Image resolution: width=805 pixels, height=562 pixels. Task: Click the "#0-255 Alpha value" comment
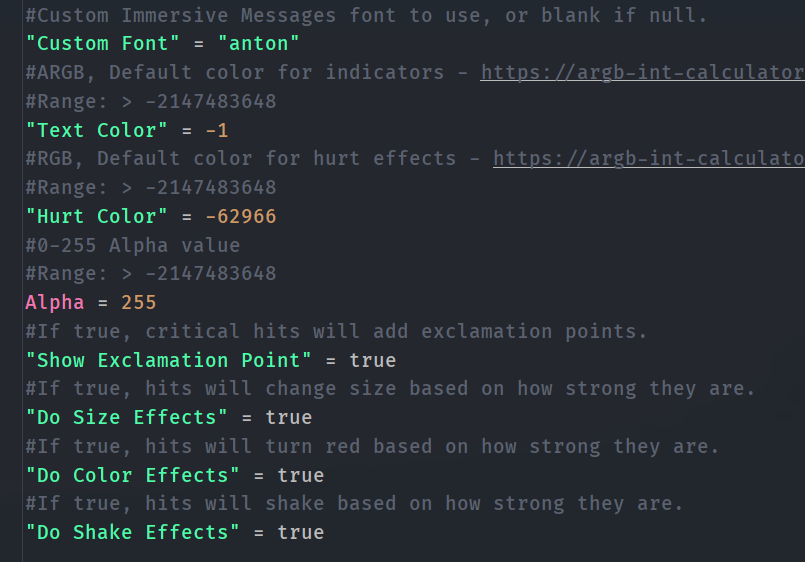[133, 245]
